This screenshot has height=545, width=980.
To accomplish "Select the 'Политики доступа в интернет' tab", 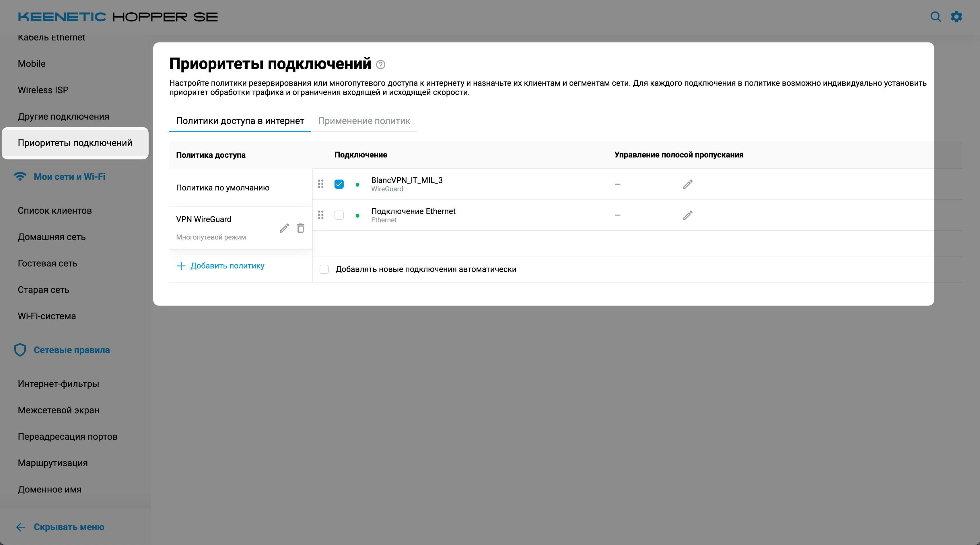I will [240, 121].
